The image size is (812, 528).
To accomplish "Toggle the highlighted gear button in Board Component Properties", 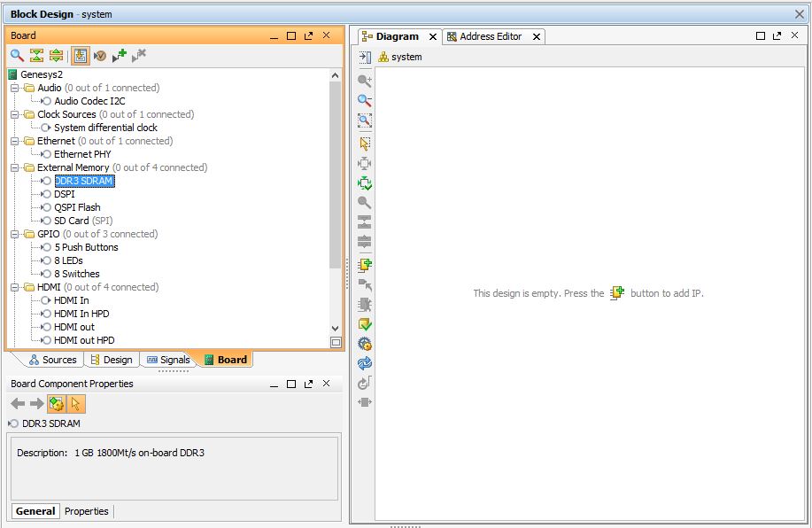I will coord(57,404).
